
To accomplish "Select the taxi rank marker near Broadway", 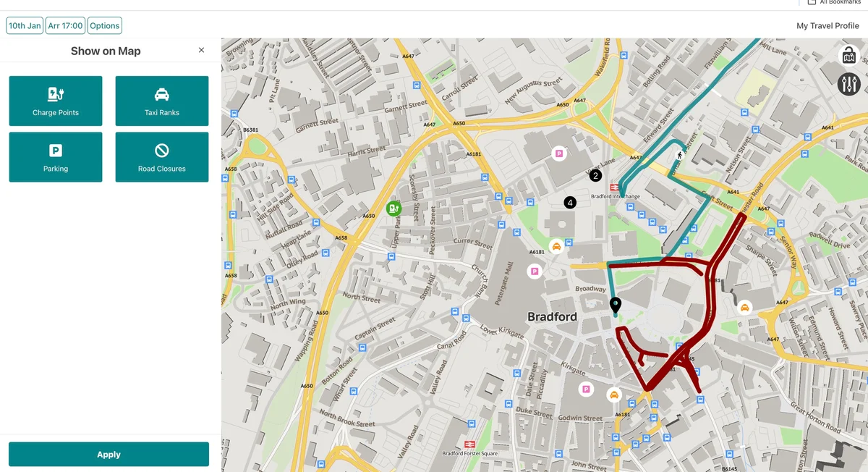I will point(556,246).
